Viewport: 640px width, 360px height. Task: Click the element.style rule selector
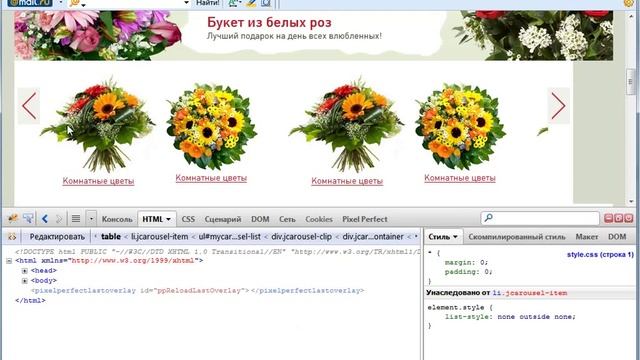tap(456, 307)
